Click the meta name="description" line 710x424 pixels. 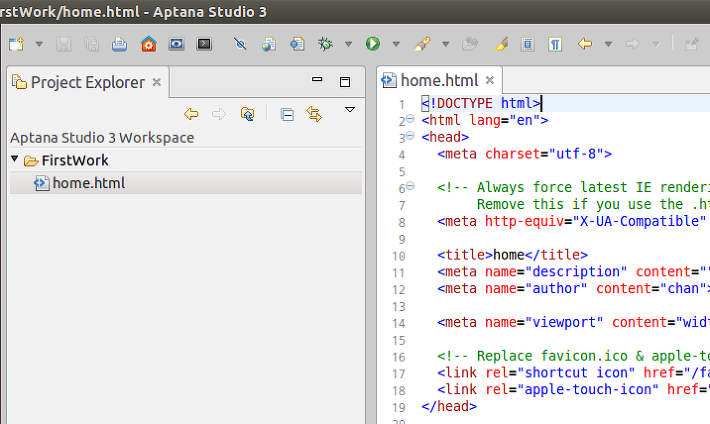[573, 272]
